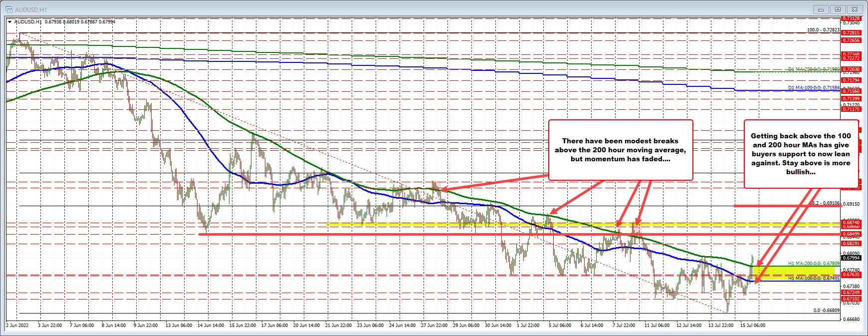Image resolution: width=868 pixels, height=336 pixels.
Task: Select the 0.71399 red price level label
Action: pyautogui.click(x=851, y=99)
